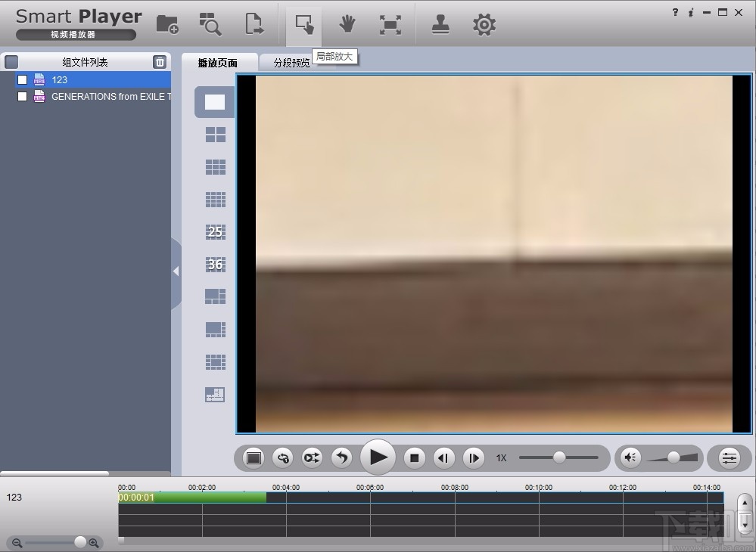Click the 组文件列表 header label
Image resolution: width=756 pixels, height=552 pixels.
pyautogui.click(x=85, y=62)
